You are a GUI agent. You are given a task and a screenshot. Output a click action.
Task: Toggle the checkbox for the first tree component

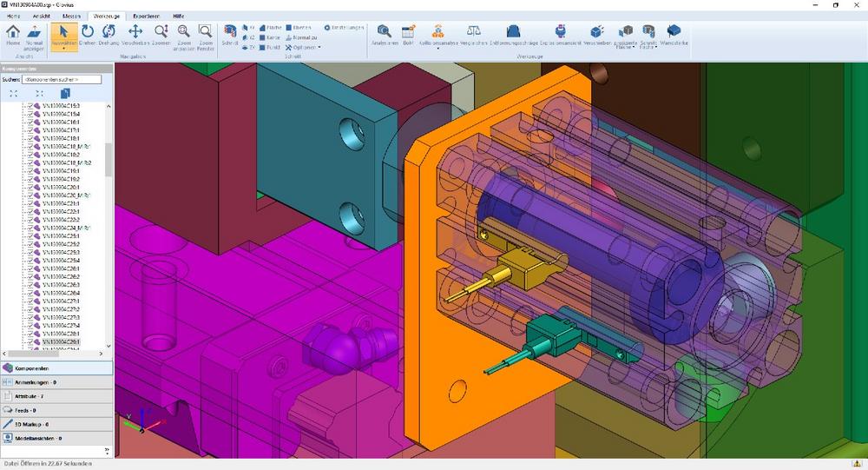[x=30, y=106]
